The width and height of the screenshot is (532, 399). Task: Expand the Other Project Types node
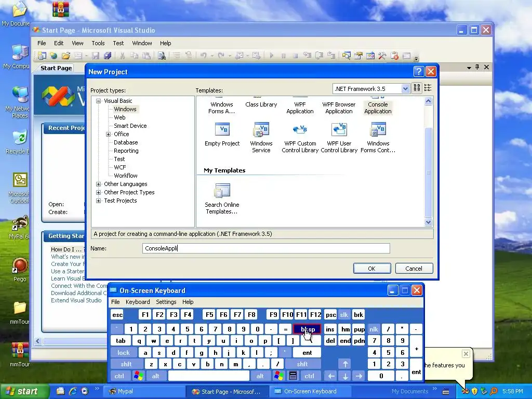tap(98, 192)
